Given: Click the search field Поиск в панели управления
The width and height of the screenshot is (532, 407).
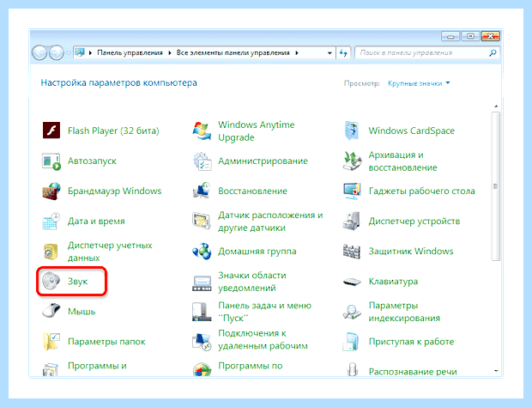Looking at the screenshot, I should pos(426,52).
